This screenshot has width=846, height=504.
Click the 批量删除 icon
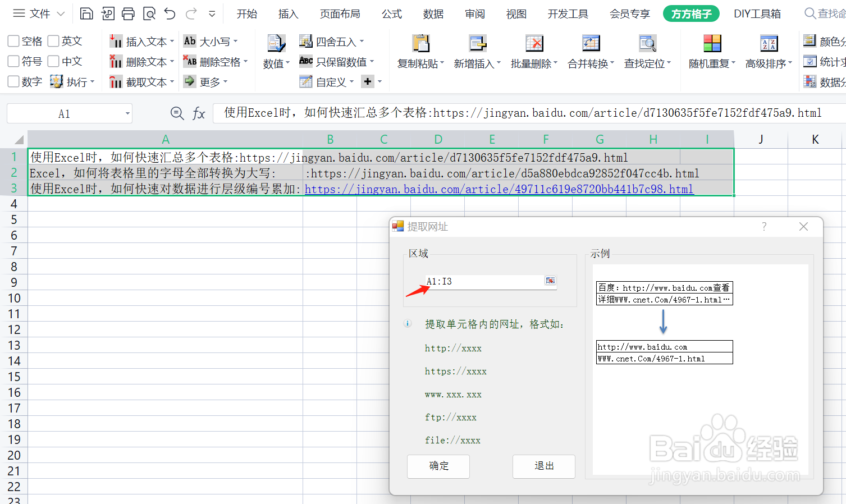point(534,43)
